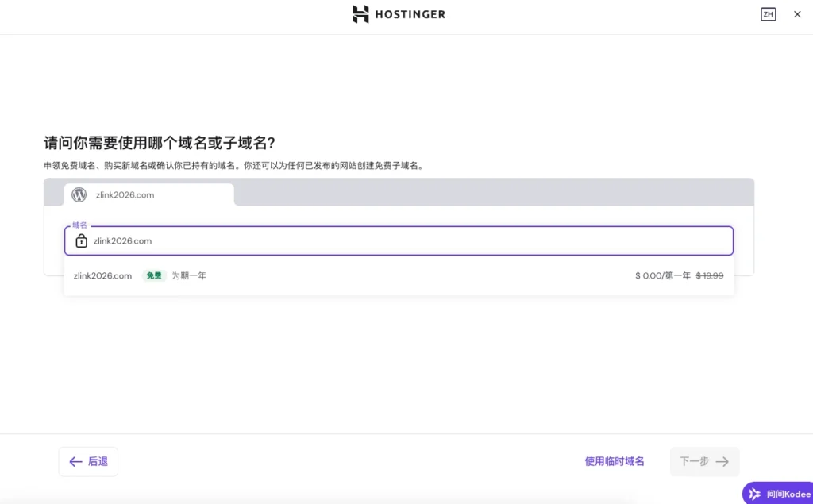This screenshot has width=813, height=504.
Task: Go back with the 后退 button
Action: click(x=88, y=461)
